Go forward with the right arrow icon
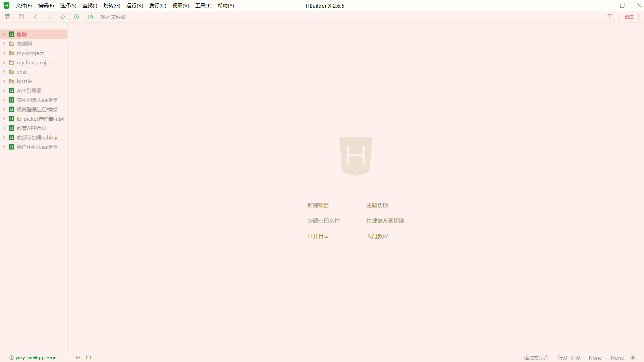Viewport: 644px width, 362px height. coord(49,17)
